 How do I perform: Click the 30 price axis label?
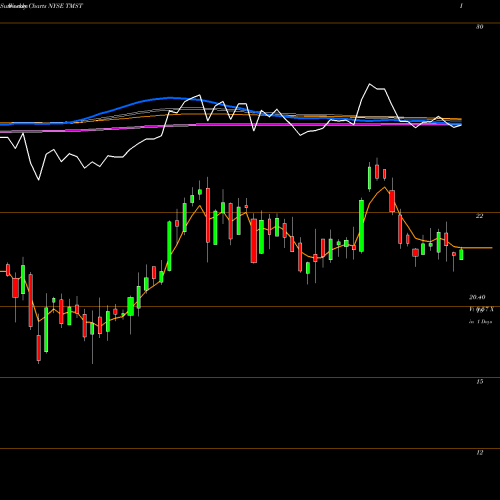coord(479,27)
